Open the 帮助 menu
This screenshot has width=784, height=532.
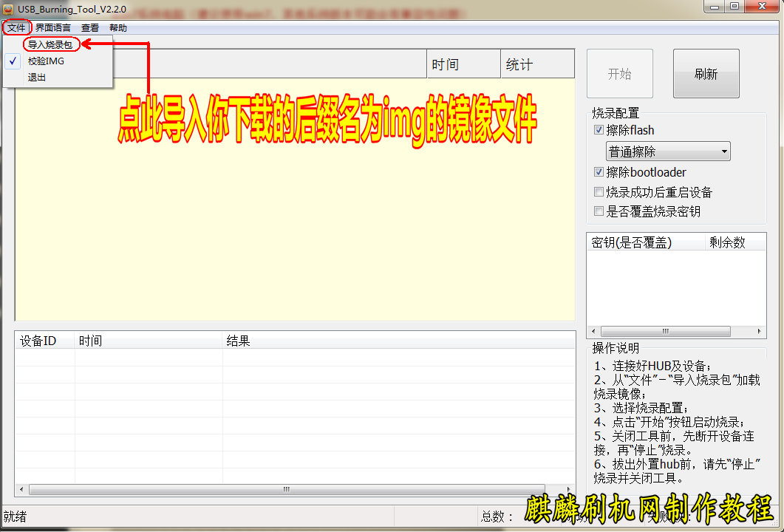click(x=117, y=28)
